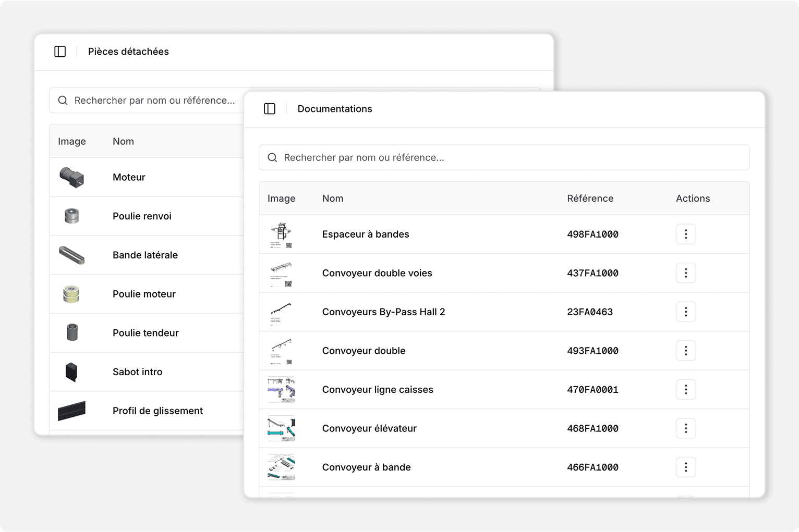Image resolution: width=799 pixels, height=532 pixels.
Task: Click three-dot button for Convoyeur élévateur
Action: click(x=685, y=428)
